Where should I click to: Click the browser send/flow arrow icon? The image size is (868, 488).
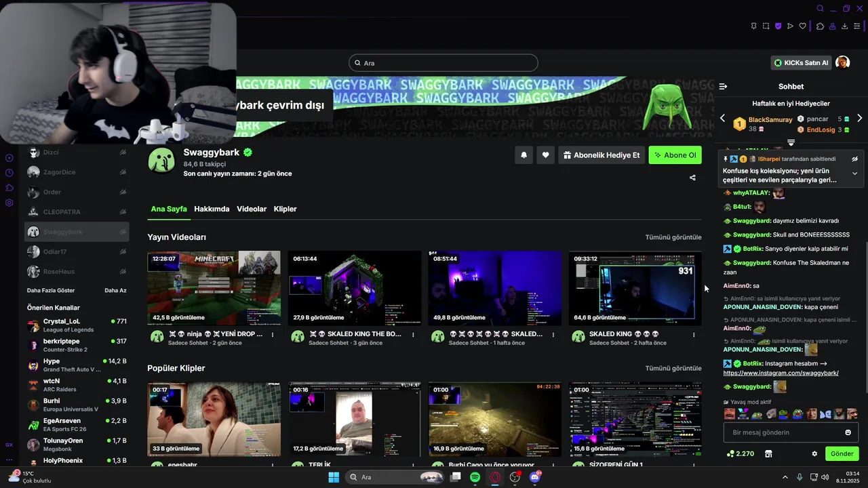tap(790, 26)
